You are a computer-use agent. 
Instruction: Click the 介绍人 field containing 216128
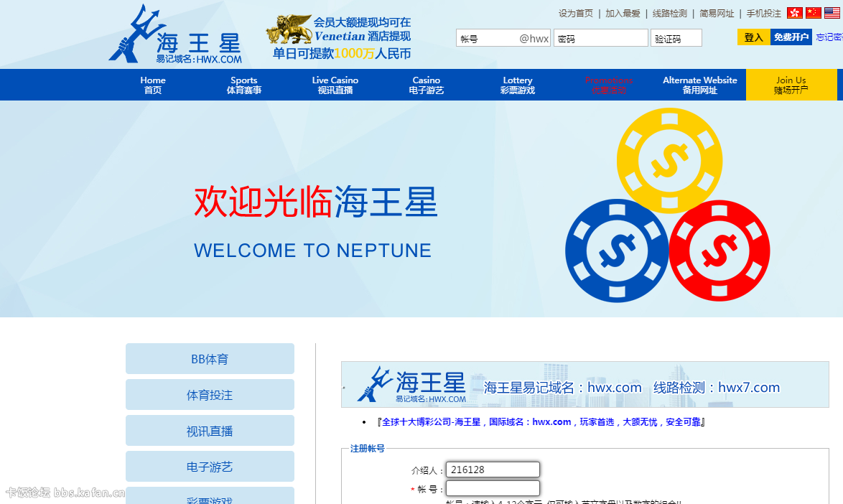point(493,470)
